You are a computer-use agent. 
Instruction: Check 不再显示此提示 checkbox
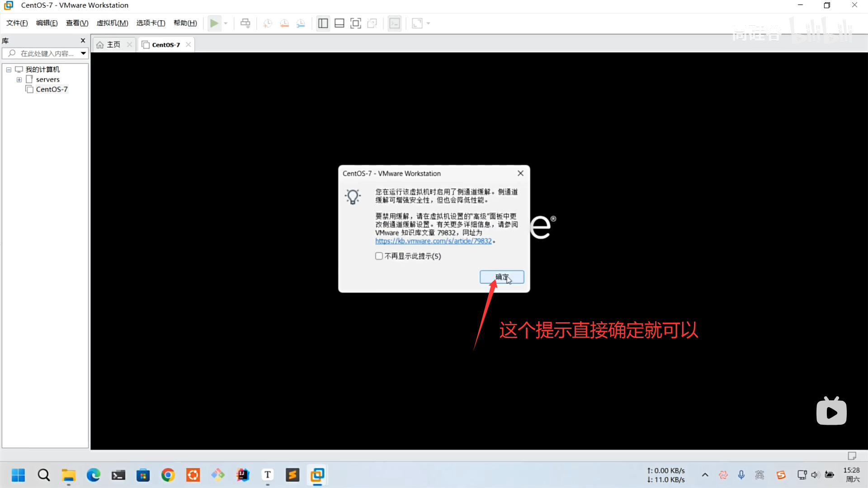point(379,256)
